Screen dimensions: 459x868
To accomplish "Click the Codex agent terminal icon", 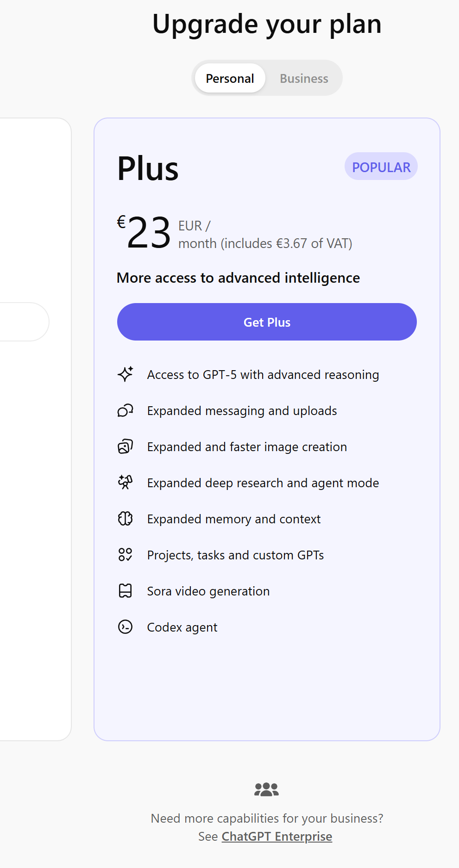I will [x=125, y=627].
